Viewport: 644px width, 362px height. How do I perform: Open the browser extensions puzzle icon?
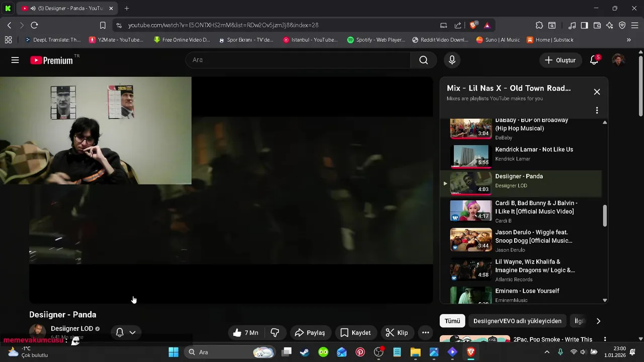539,25
